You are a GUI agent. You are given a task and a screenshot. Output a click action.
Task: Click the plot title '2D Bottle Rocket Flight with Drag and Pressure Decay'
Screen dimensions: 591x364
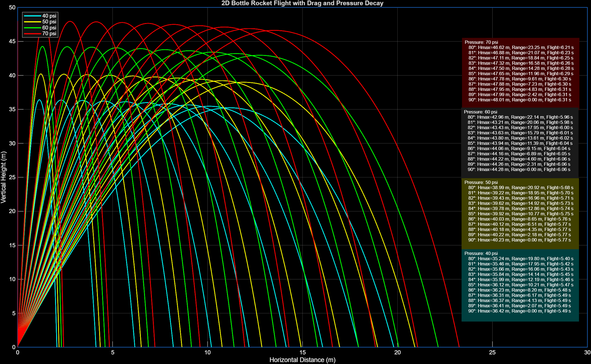click(302, 3)
